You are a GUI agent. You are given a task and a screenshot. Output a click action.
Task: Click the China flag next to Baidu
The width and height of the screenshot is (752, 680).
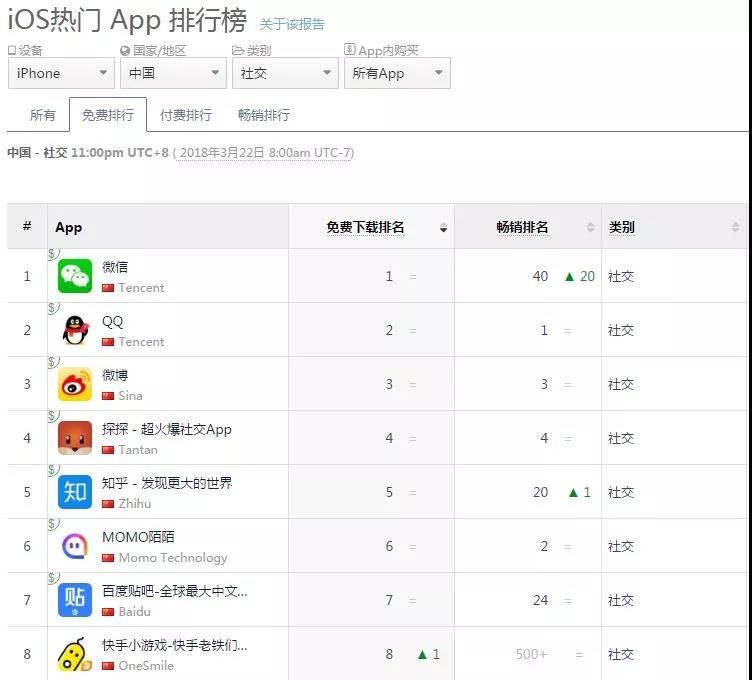click(108, 612)
